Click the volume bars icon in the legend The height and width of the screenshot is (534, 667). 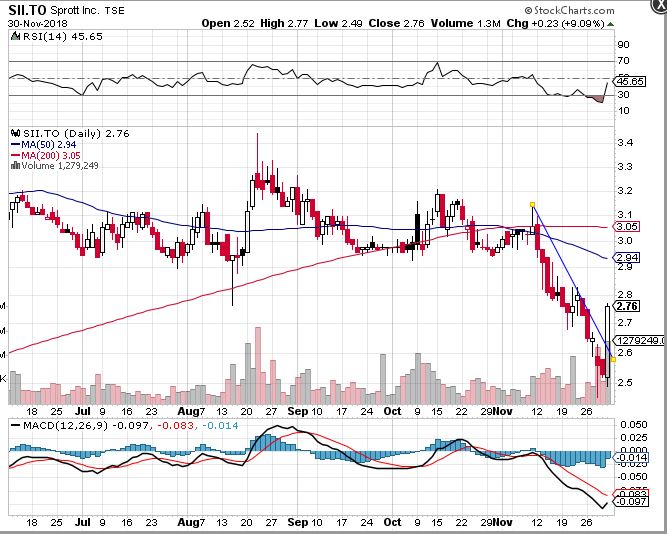15,166
